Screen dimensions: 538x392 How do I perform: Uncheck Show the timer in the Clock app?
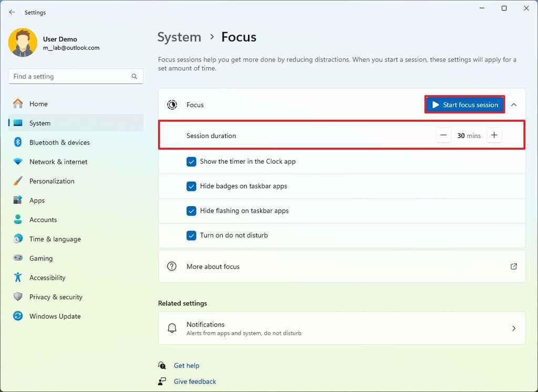coord(191,162)
